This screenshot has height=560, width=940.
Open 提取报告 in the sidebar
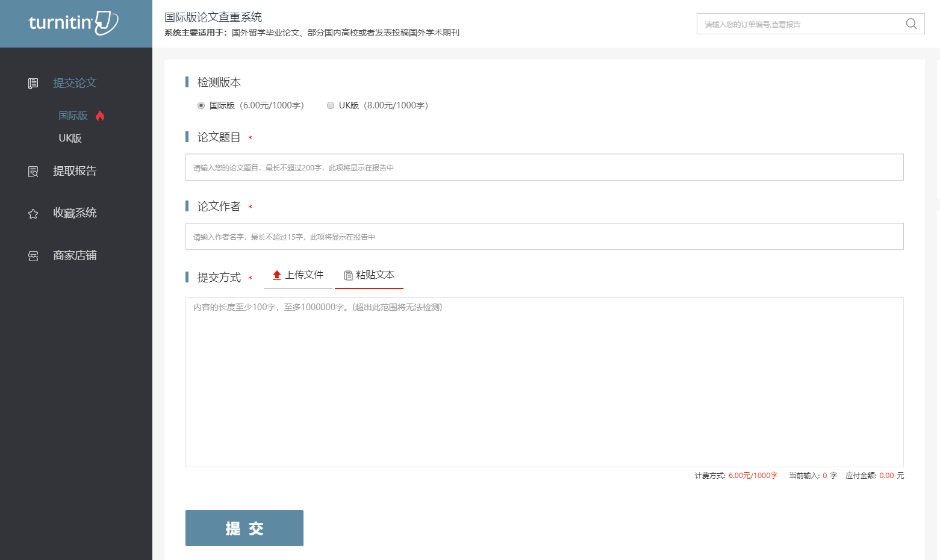point(75,171)
